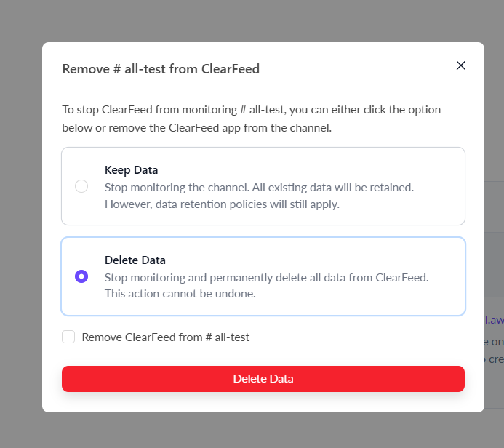Click the Keep Data retention policy description

(221, 204)
